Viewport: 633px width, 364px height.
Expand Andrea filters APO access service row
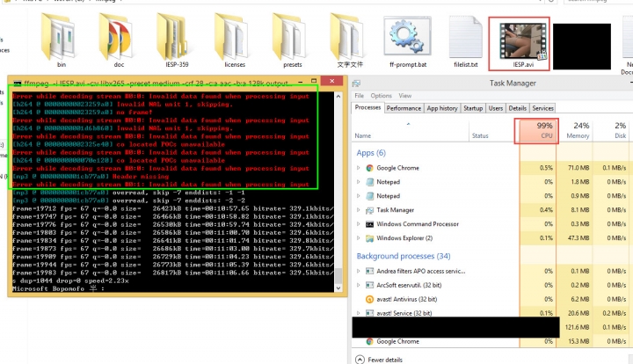point(358,271)
